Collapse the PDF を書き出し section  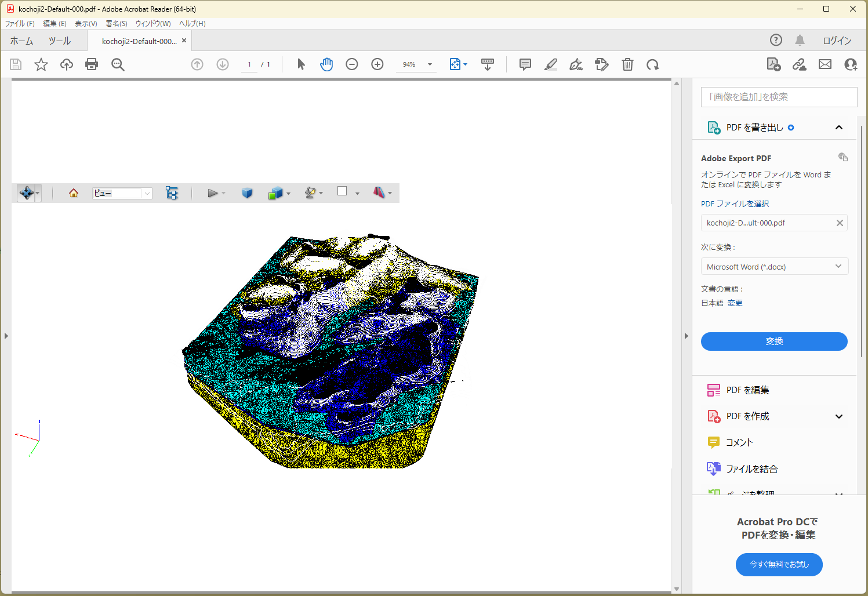tap(839, 128)
